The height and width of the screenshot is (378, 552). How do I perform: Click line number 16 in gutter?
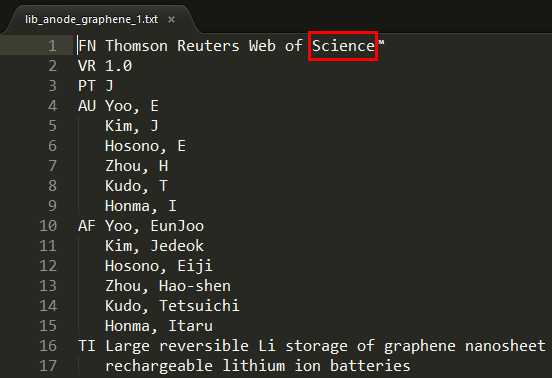pyautogui.click(x=48, y=346)
